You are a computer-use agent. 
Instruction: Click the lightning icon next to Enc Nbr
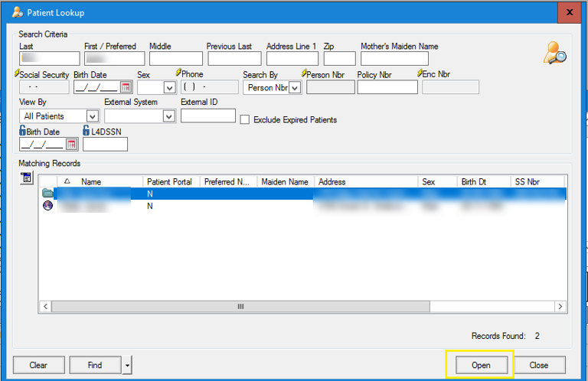pos(420,73)
